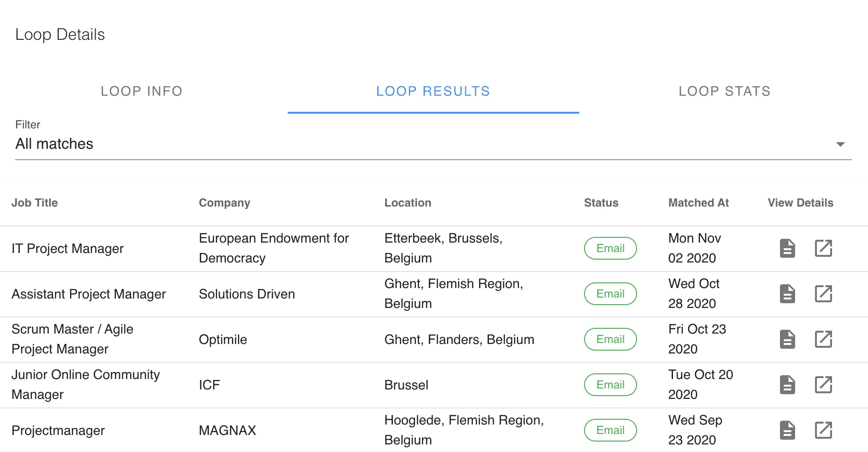868x452 pixels.
Task: Open external link for Junior Online Community Manager
Action: 824,385
